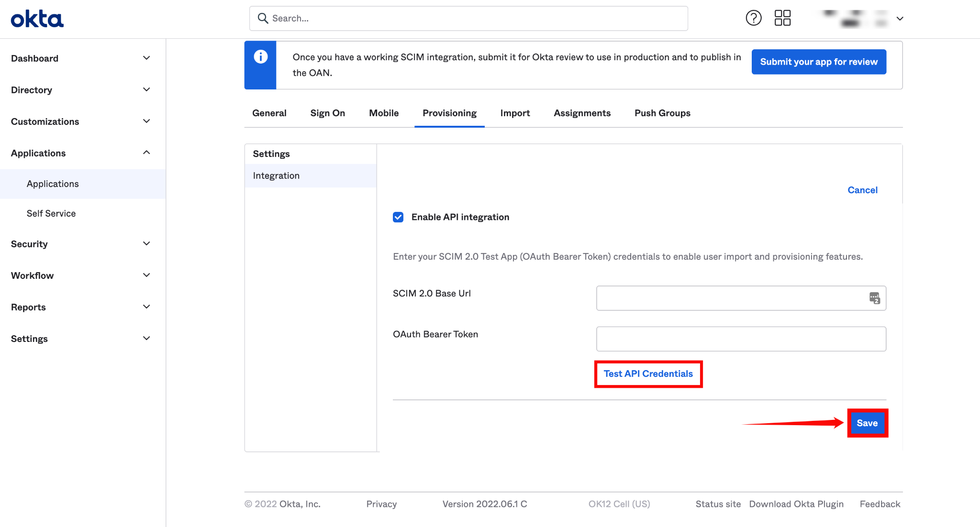Screen dimensions: 980x527
Task: Switch to the General tab
Action: (x=269, y=113)
